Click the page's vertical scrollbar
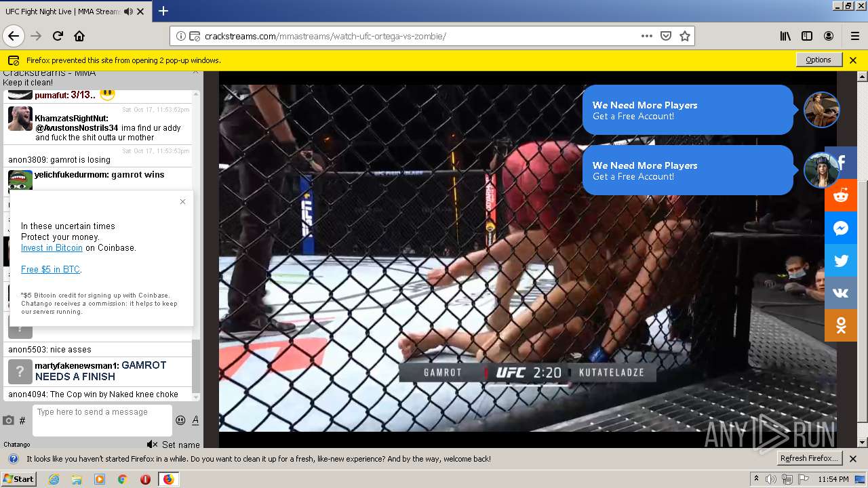Screen dimensions: 868x488 pyautogui.click(x=863, y=302)
